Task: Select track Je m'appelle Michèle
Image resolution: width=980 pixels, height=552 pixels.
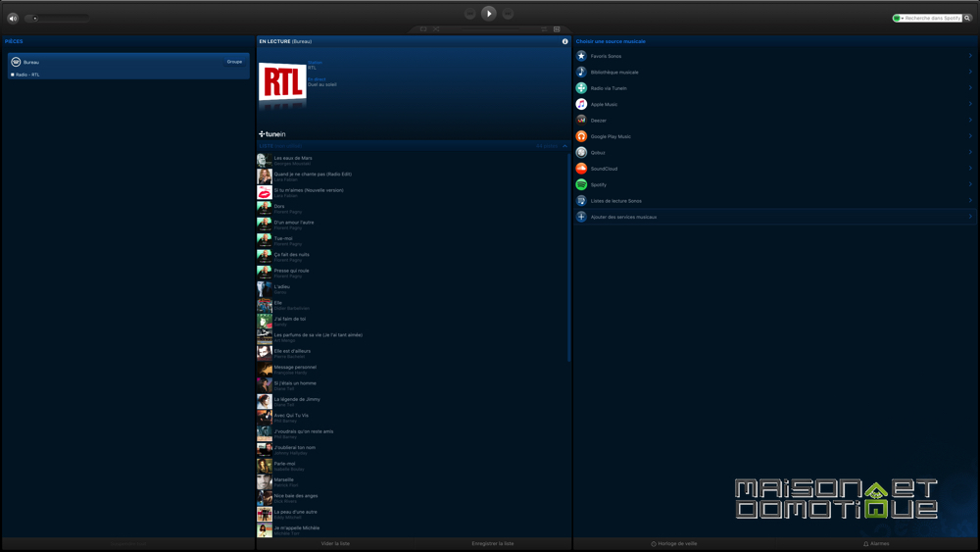Action: pyautogui.click(x=413, y=530)
